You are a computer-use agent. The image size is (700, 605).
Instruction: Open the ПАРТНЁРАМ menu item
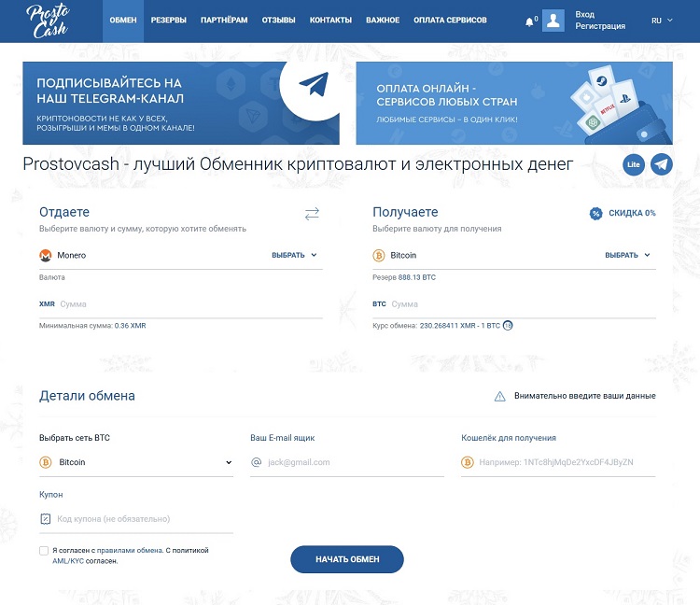pyautogui.click(x=224, y=21)
